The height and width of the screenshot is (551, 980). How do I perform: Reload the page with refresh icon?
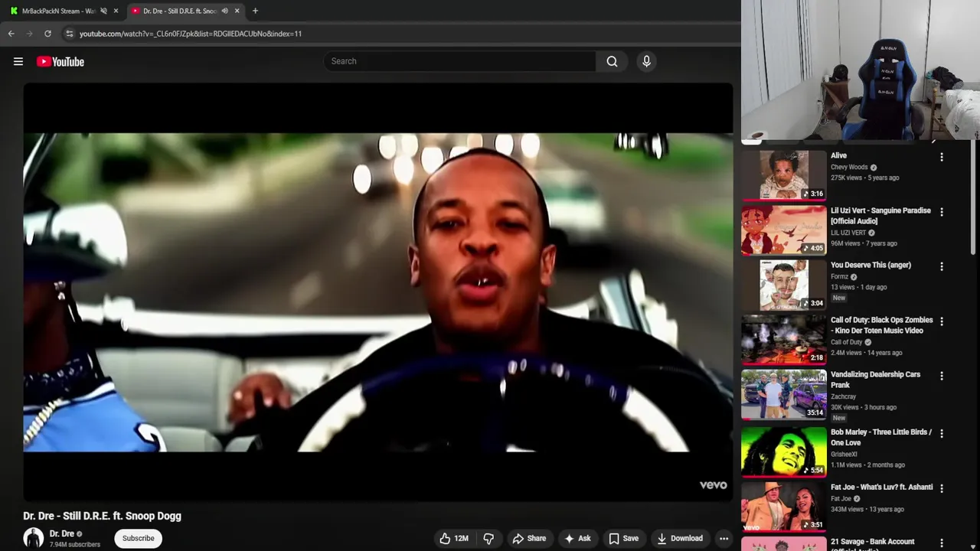pos(47,34)
